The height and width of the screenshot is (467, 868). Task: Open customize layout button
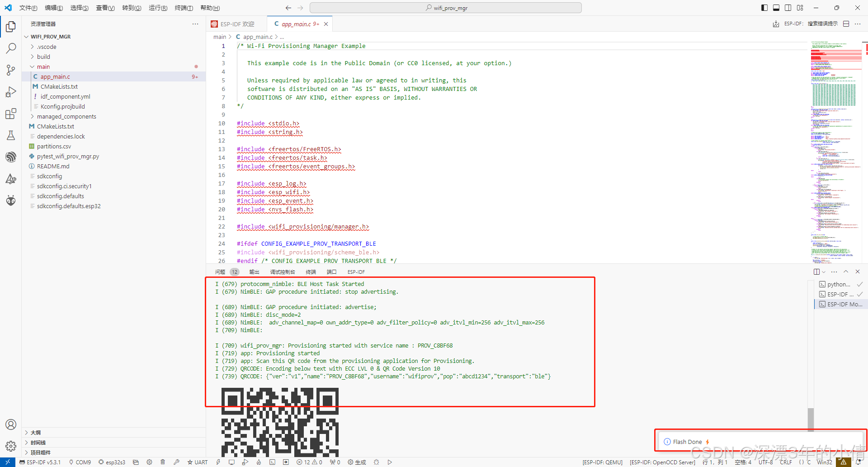tap(800, 8)
